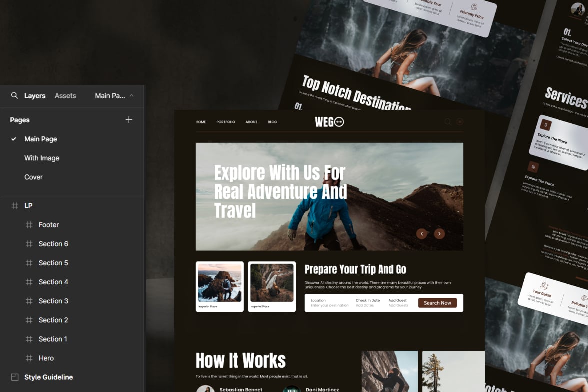Click the round icon next to header search
The height and width of the screenshot is (392, 588).
[x=460, y=122]
